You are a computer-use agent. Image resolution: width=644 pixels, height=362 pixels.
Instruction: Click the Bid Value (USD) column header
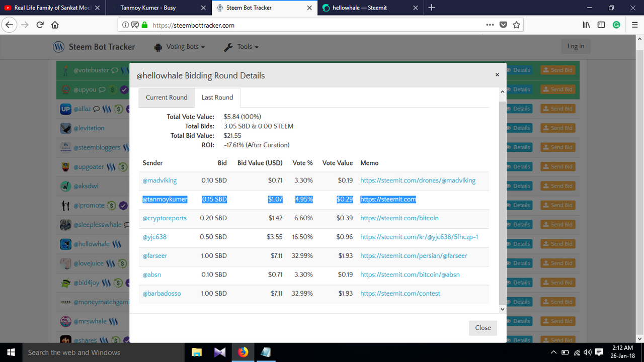click(260, 163)
